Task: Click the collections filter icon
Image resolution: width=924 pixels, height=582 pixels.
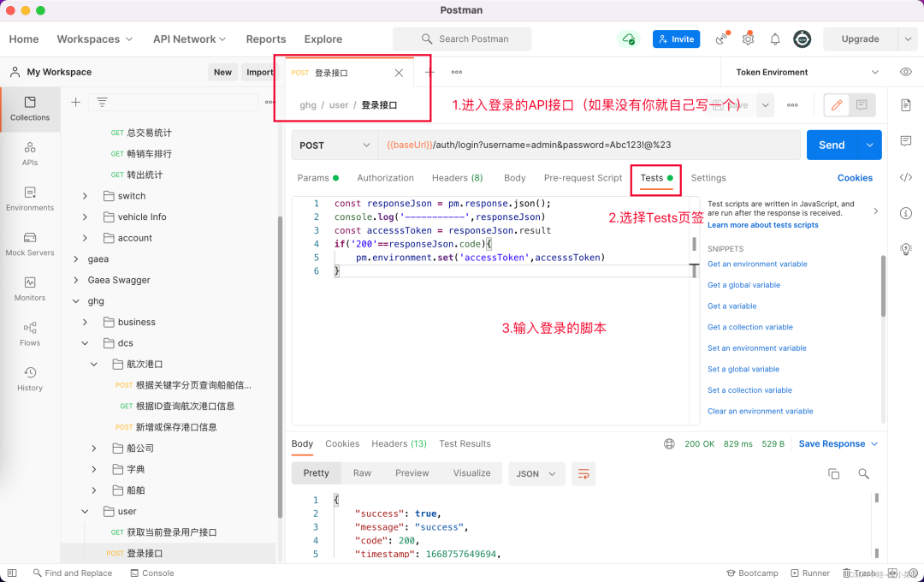Action: click(102, 103)
